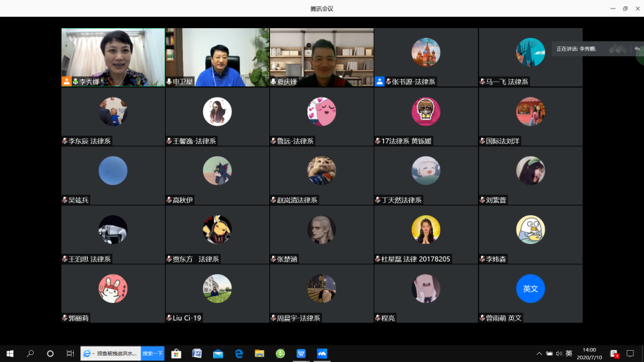Toggle the microphone icon next to 夏庆锋
This screenshot has height=362, width=644.
point(273,82)
